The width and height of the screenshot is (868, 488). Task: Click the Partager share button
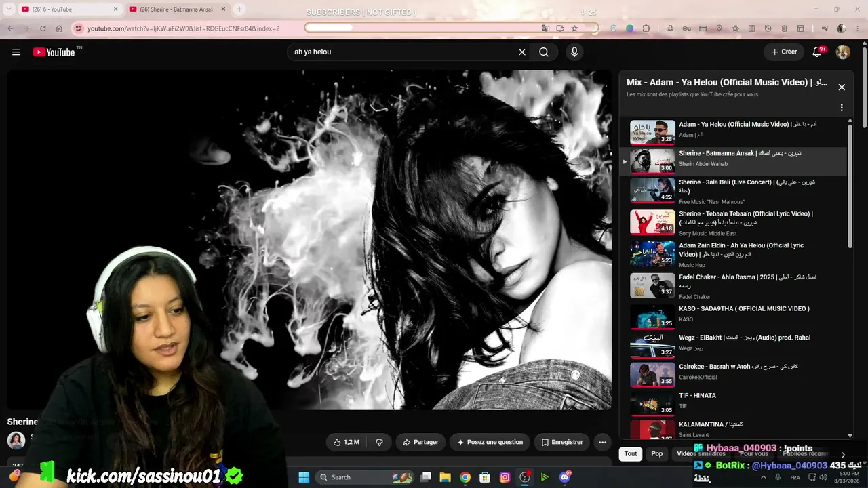420,442
